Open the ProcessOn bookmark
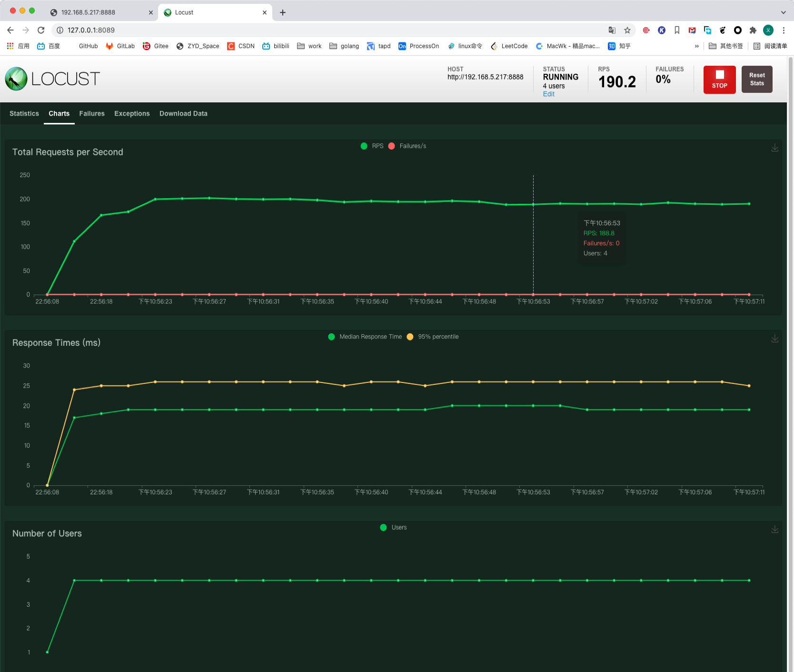 (418, 46)
